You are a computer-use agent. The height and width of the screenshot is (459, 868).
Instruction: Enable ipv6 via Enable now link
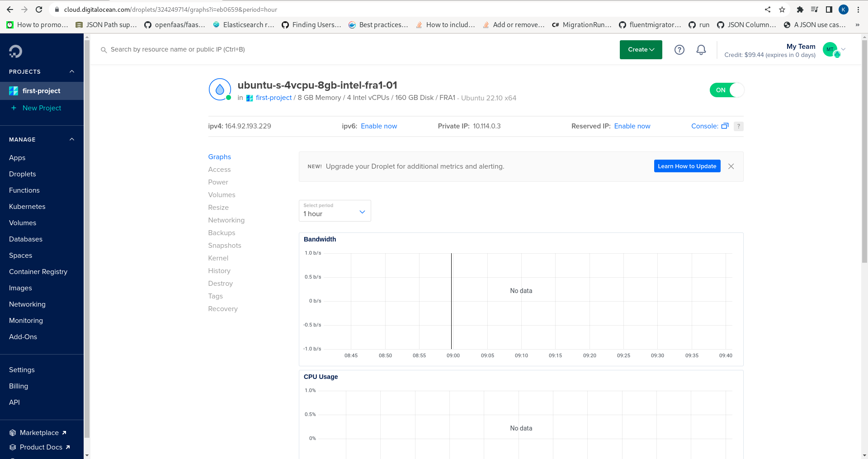pyautogui.click(x=379, y=126)
